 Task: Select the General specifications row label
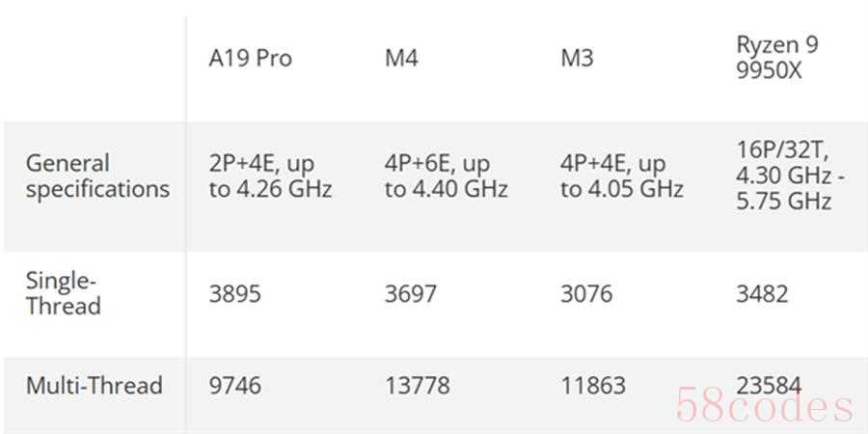pos(96,176)
